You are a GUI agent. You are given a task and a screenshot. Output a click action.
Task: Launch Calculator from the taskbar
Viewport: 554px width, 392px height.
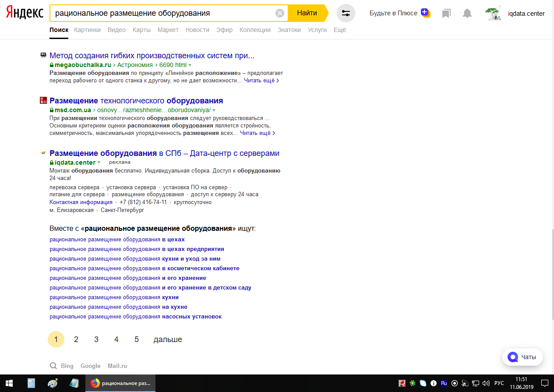point(31,383)
